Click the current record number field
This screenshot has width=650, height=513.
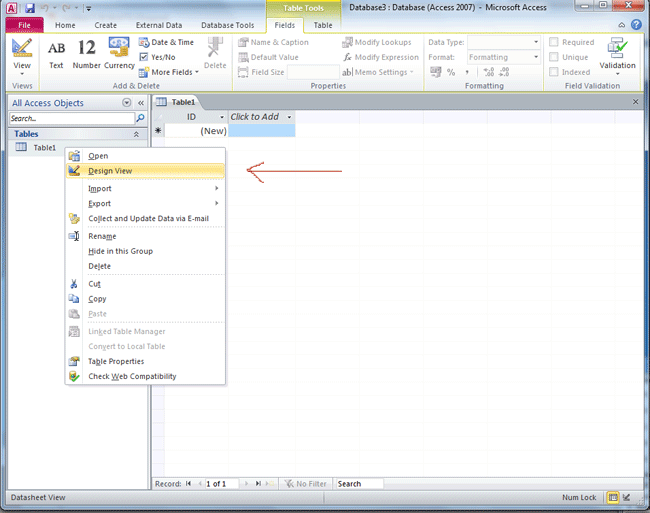(221, 484)
